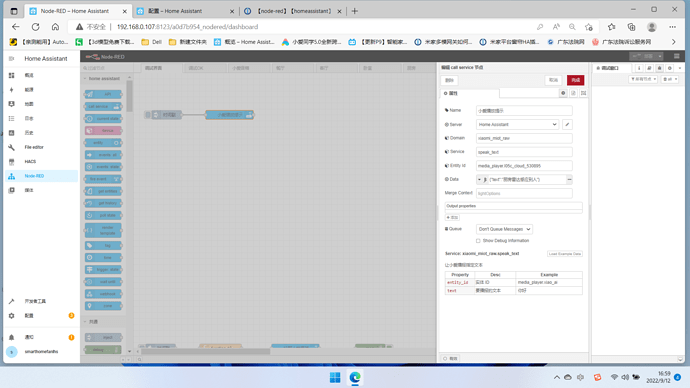This screenshot has height=388, width=690.
Task: Open the Node-RED hamburger menu
Action: pyautogui.click(x=676, y=56)
